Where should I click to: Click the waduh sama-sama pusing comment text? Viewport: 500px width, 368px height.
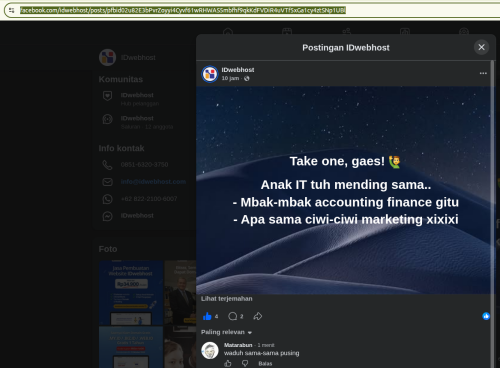[x=261, y=353]
